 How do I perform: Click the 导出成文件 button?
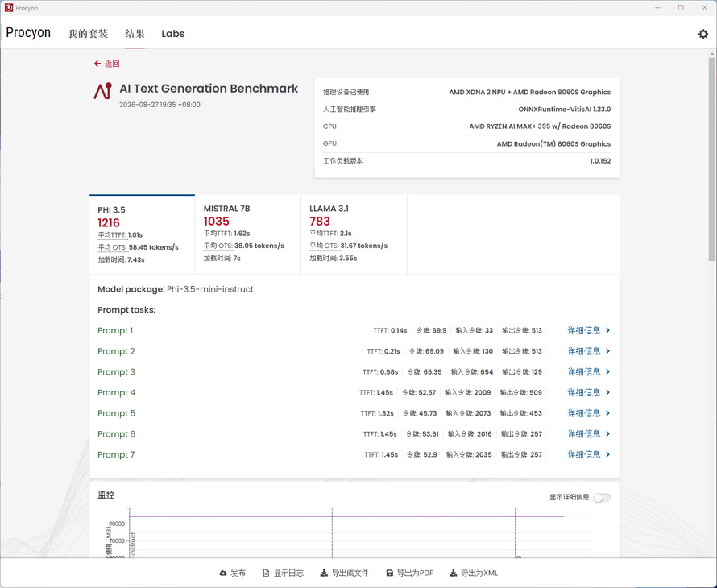[344, 573]
